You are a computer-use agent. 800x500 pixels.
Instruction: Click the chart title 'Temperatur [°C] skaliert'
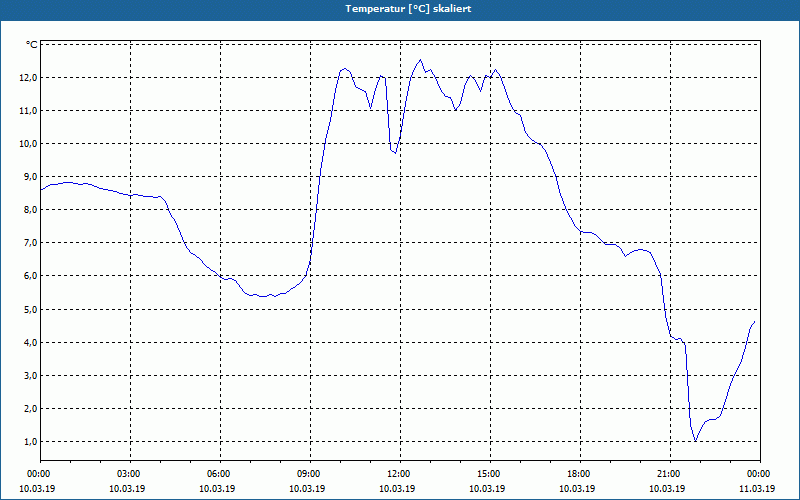[408, 9]
